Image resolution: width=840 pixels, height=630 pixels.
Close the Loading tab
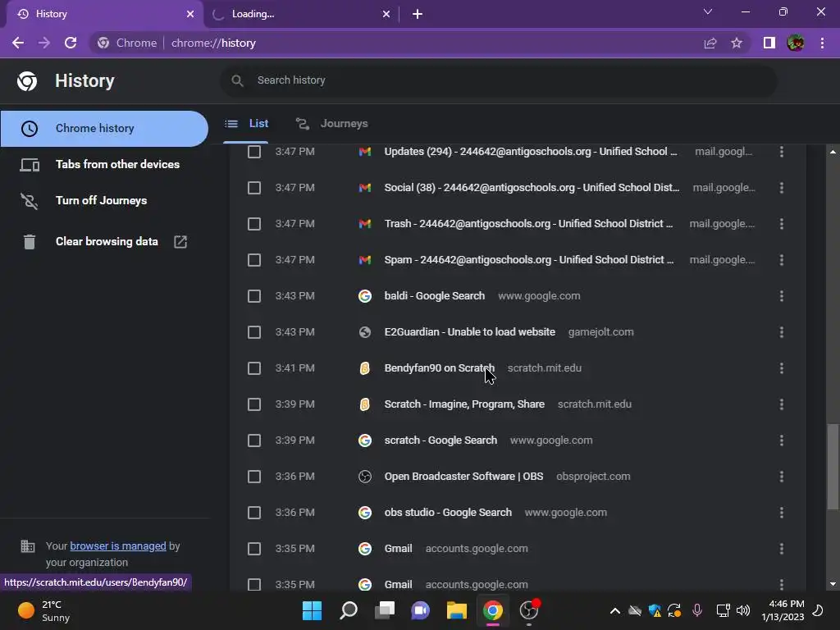pyautogui.click(x=386, y=14)
